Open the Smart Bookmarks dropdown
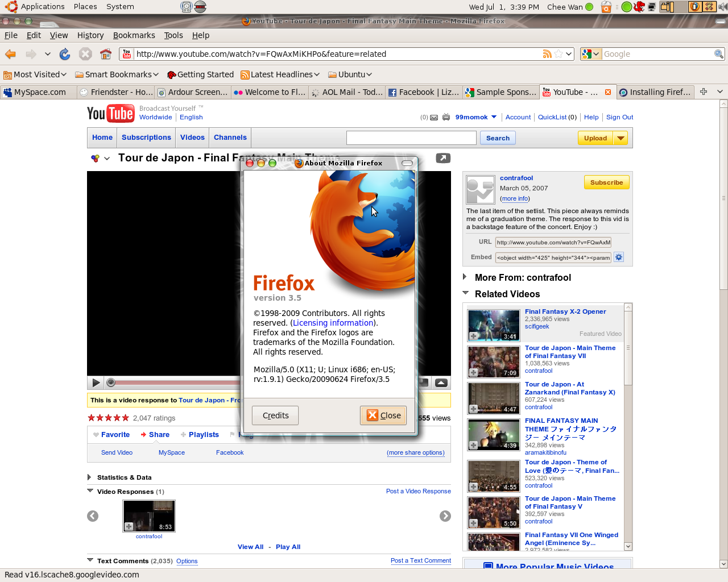 tap(117, 74)
